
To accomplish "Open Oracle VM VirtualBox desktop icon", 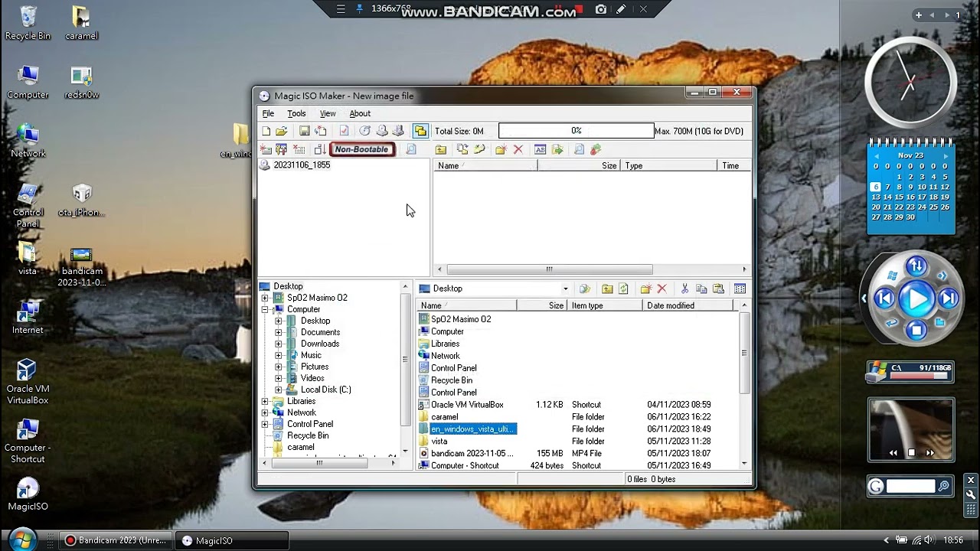I will (28, 381).
